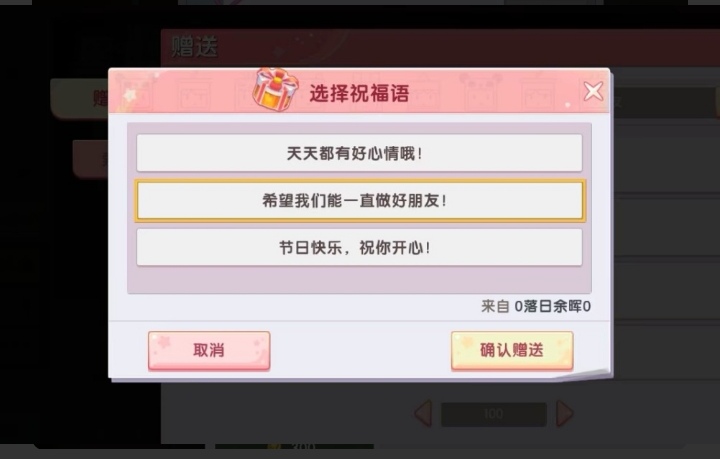Increase quantity with the dimmed right arrow

(565, 413)
